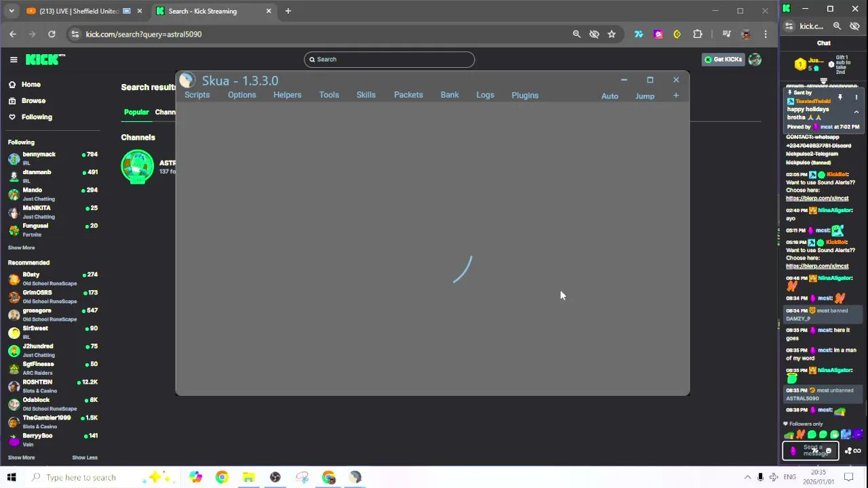The height and width of the screenshot is (488, 868).
Task: Go back in browser history
Action: click(x=13, y=34)
